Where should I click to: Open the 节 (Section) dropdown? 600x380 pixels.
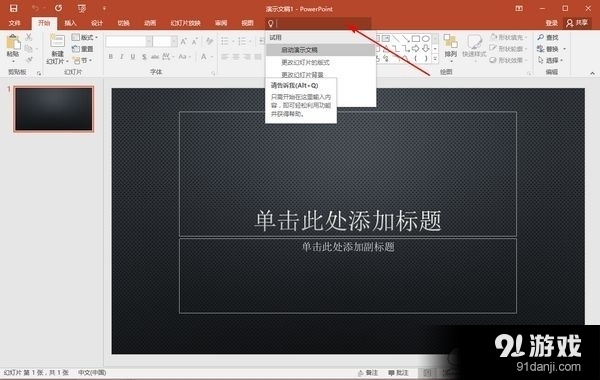point(83,60)
